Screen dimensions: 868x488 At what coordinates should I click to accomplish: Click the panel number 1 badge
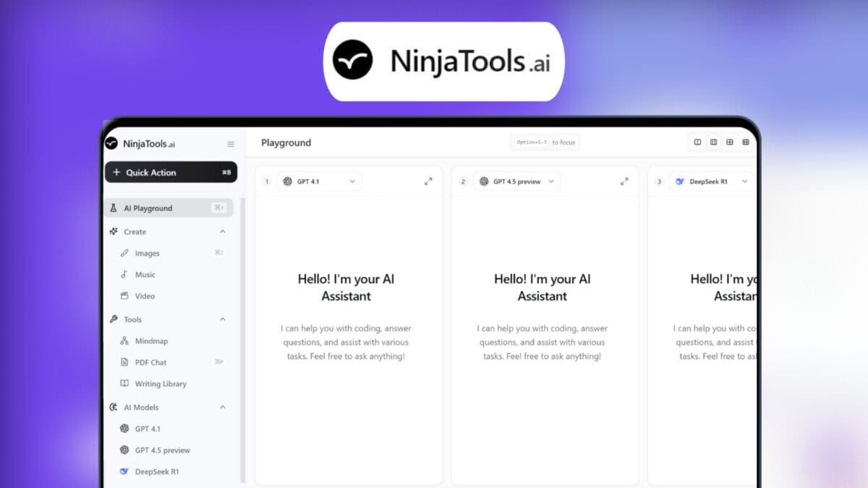(x=267, y=181)
